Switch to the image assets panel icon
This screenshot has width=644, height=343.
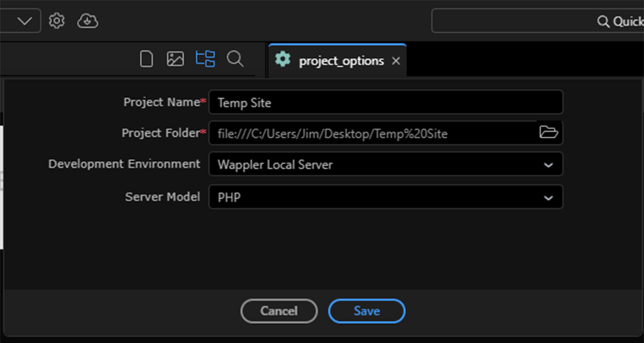(175, 59)
